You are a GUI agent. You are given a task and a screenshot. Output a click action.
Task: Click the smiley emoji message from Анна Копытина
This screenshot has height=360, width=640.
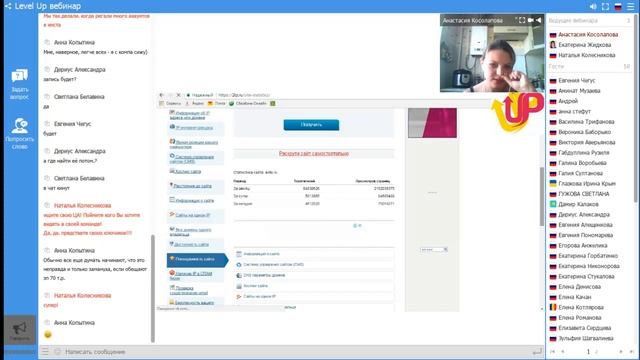click(48, 334)
